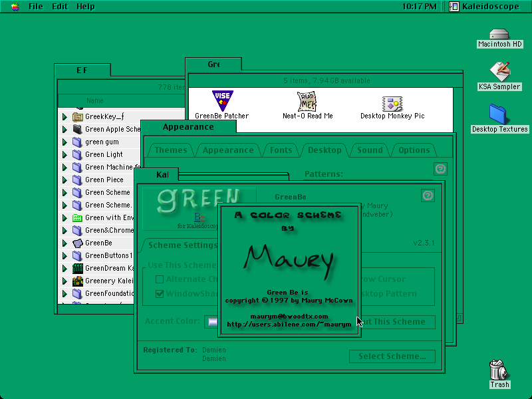Open the Edit menu
The width and height of the screenshot is (532, 399).
click(x=60, y=7)
